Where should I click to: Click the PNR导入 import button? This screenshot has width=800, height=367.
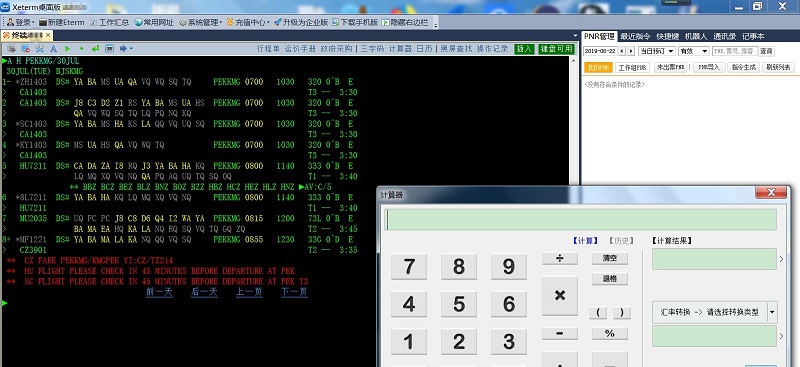[x=709, y=67]
